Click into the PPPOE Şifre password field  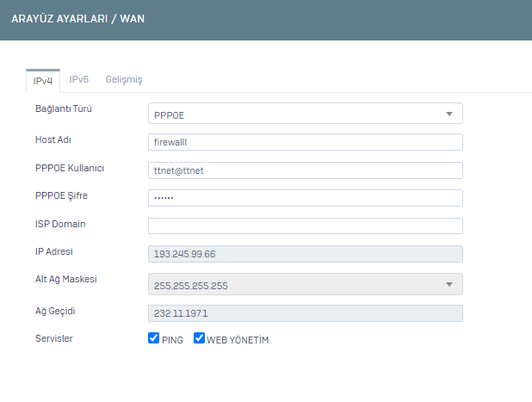pos(306,198)
